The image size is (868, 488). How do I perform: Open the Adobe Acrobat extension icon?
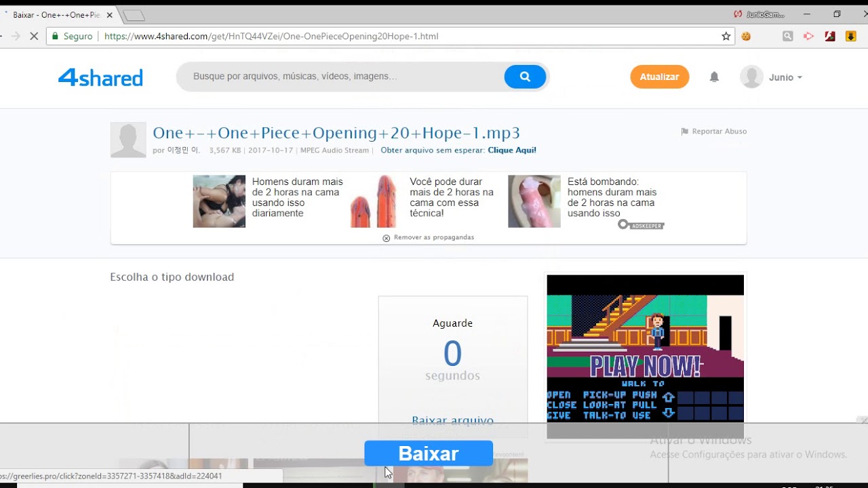click(x=829, y=36)
